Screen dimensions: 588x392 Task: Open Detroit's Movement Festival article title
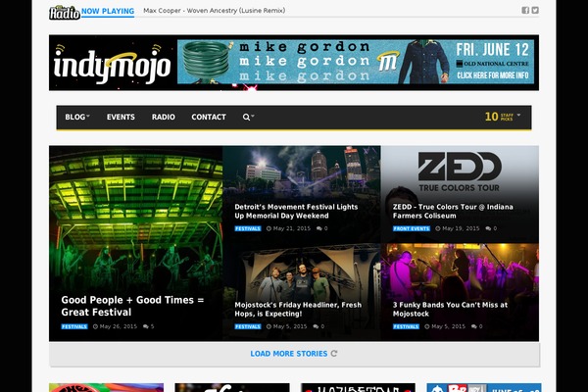[x=296, y=212]
